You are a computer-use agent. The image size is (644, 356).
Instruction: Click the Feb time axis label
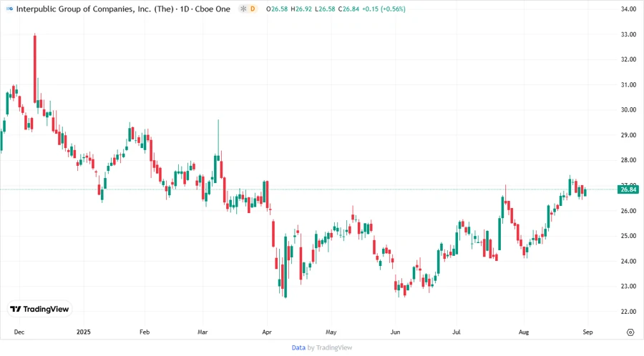click(x=145, y=332)
